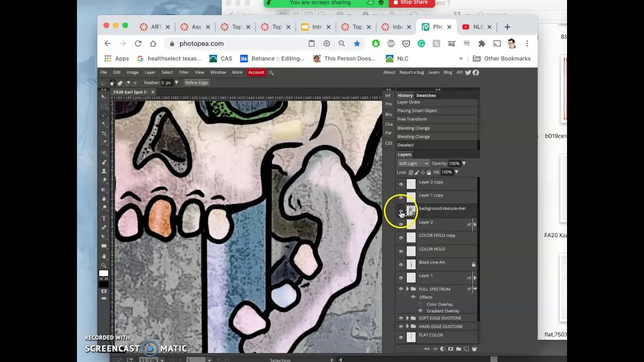The width and height of the screenshot is (644, 362).
Task: Select the Spot Healing Brush tool
Action: pos(104,153)
